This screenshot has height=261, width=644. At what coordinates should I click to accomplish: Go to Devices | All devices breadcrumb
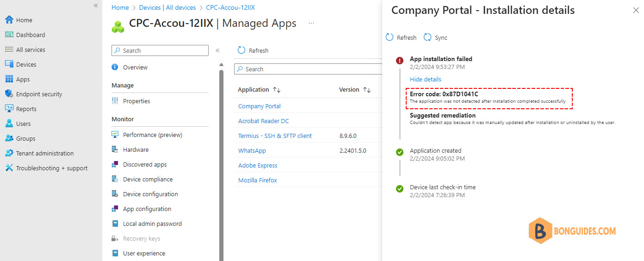click(x=167, y=7)
